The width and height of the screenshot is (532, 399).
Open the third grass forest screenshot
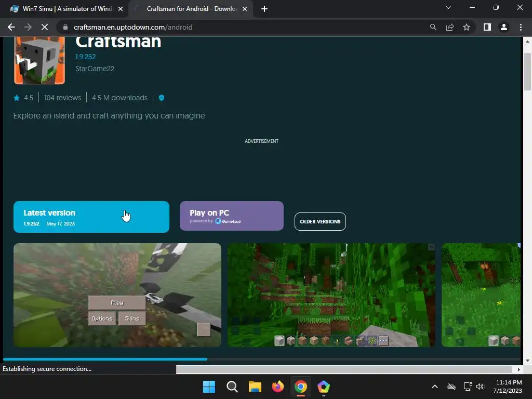481,295
